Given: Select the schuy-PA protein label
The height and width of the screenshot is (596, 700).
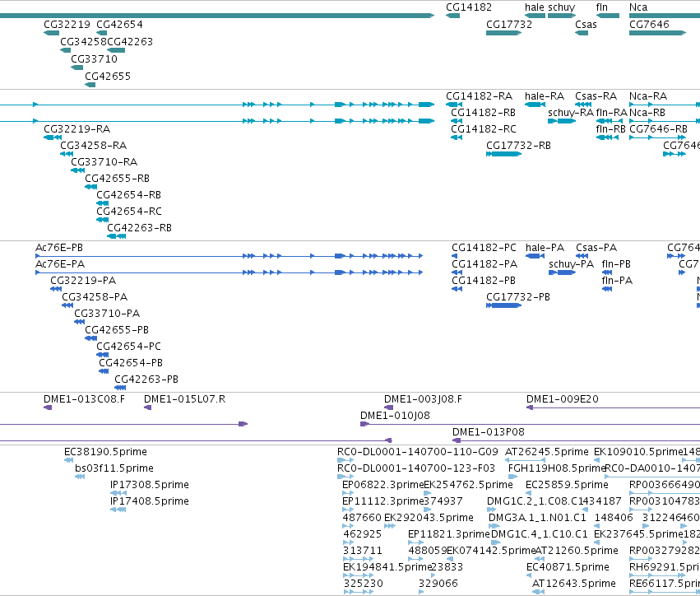Looking at the screenshot, I should coord(571,264).
